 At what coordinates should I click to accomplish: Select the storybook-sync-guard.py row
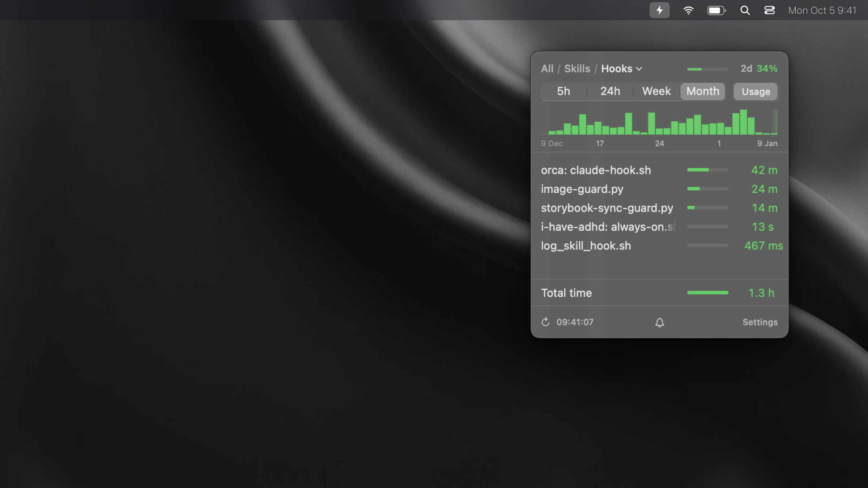[659, 208]
